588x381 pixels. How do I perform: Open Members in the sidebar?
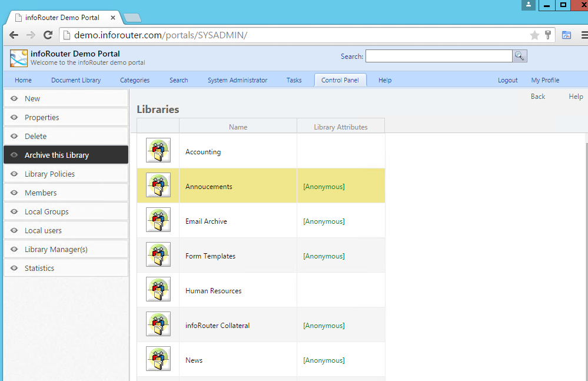tap(66, 193)
